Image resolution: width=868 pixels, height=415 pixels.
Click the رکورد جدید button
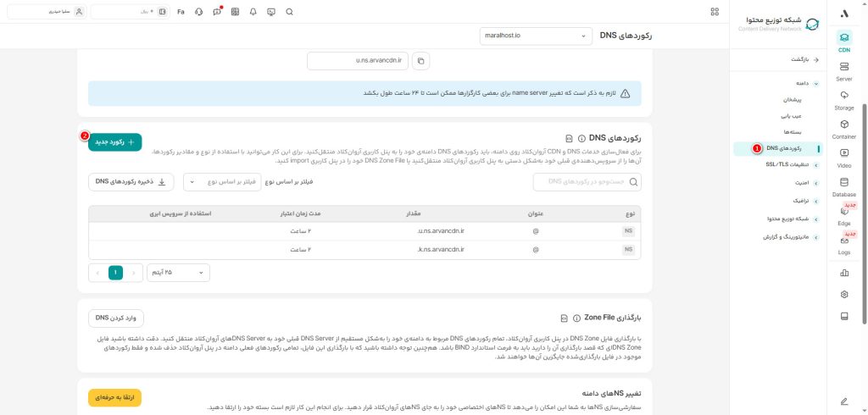point(114,142)
